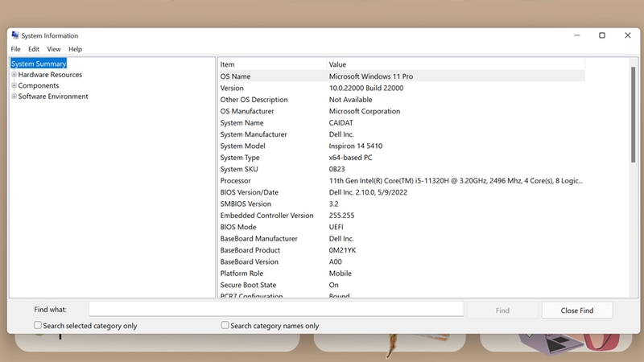This screenshot has width=644, height=362.
Task: Open the View menu
Action: (x=54, y=49)
